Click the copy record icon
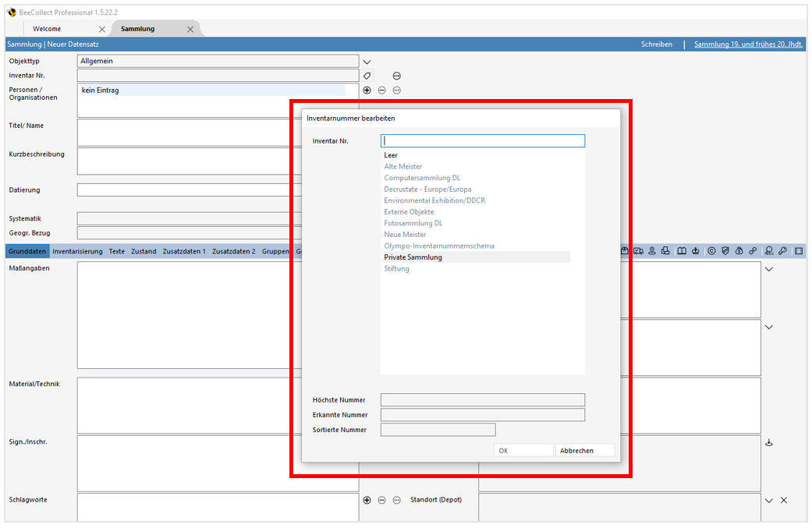 (x=666, y=250)
